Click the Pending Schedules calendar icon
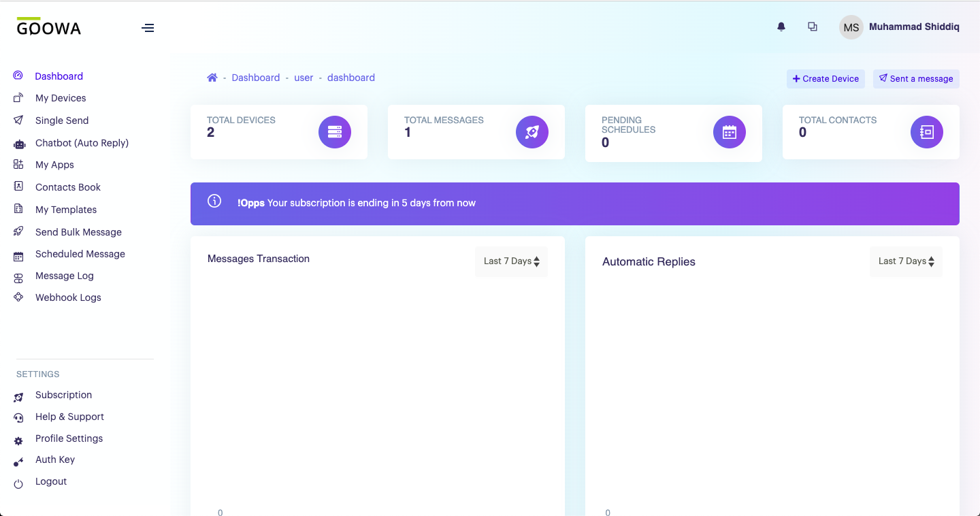Screen dimensions: 980x516 tap(730, 132)
